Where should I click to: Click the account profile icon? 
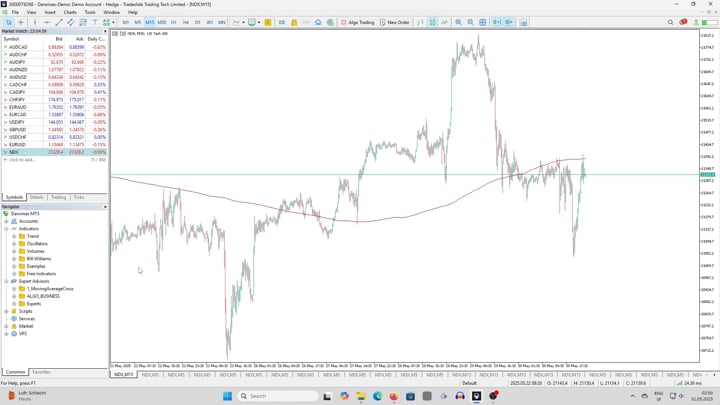coord(696,22)
